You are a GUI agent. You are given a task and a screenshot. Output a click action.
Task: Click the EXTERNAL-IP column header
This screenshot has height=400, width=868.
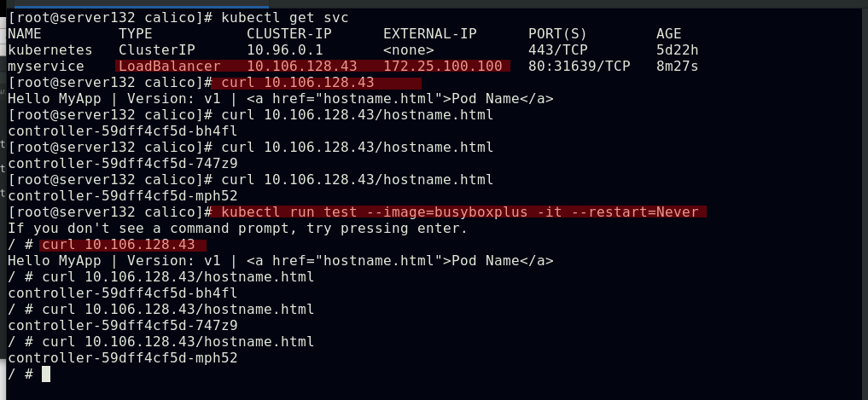(x=429, y=34)
